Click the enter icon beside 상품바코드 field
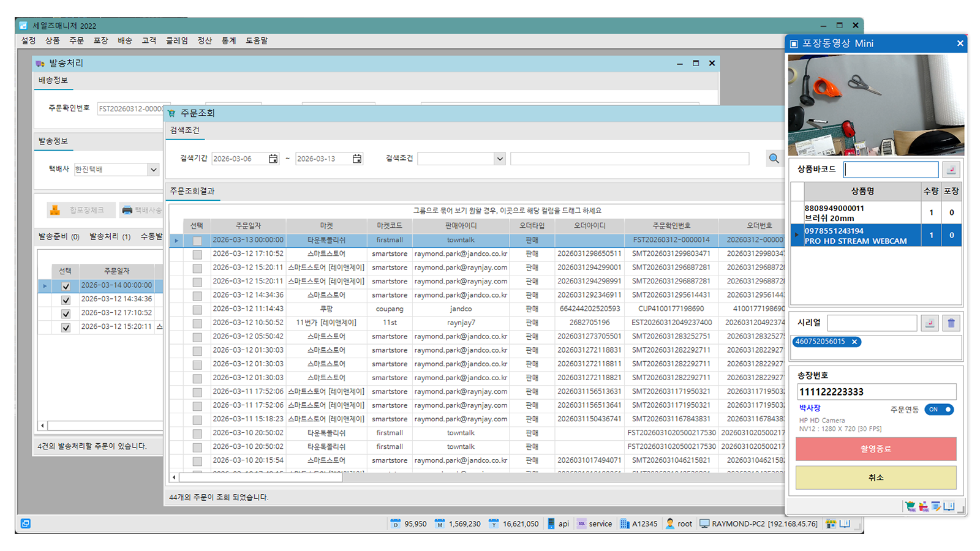Viewport: 980px width, 551px height. coord(951,170)
